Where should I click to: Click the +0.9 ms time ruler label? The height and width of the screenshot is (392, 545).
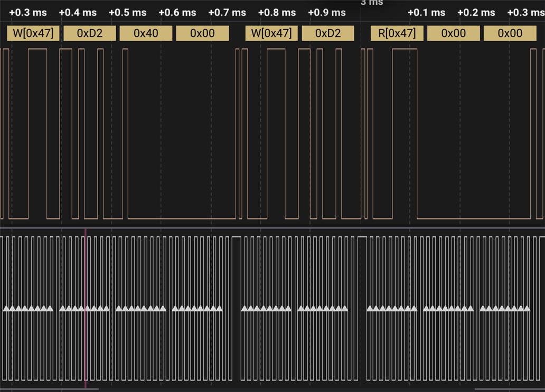(x=327, y=13)
